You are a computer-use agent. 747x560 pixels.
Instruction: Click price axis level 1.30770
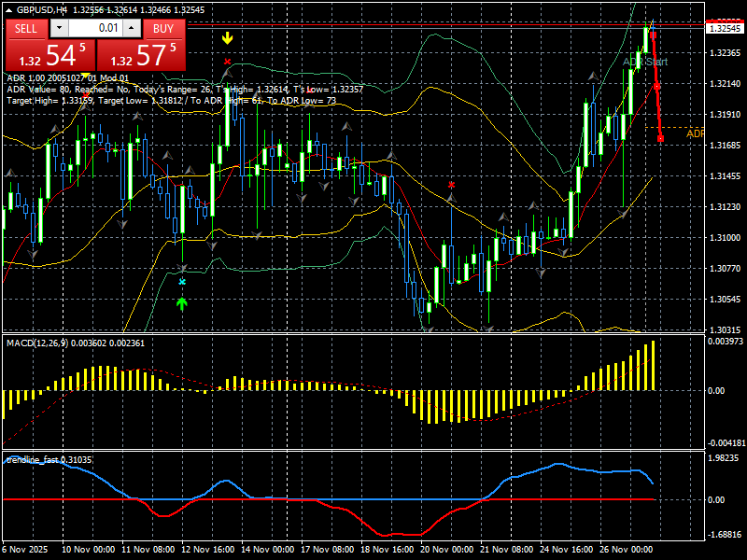[726, 269]
